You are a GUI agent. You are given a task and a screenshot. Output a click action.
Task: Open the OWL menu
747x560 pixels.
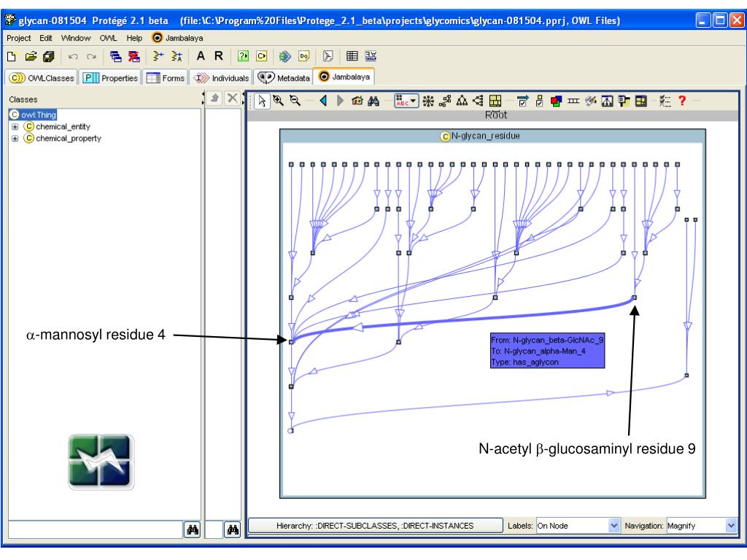108,38
